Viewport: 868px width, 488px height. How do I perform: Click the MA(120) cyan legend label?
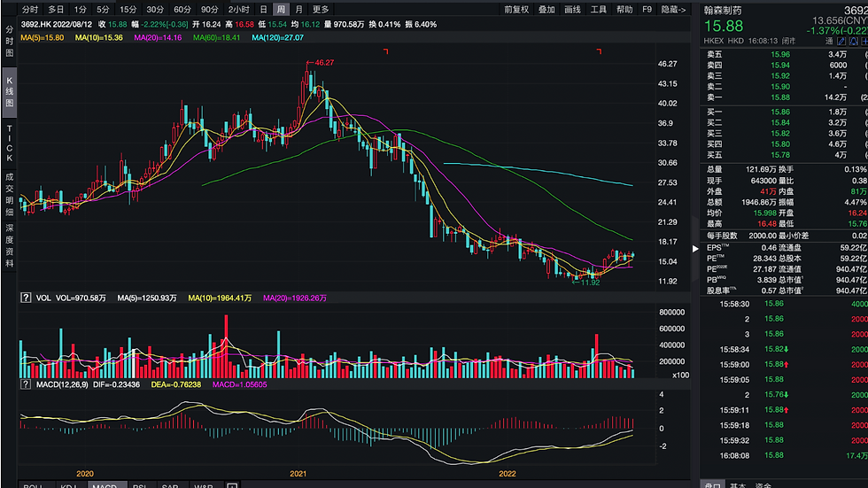[x=277, y=38]
